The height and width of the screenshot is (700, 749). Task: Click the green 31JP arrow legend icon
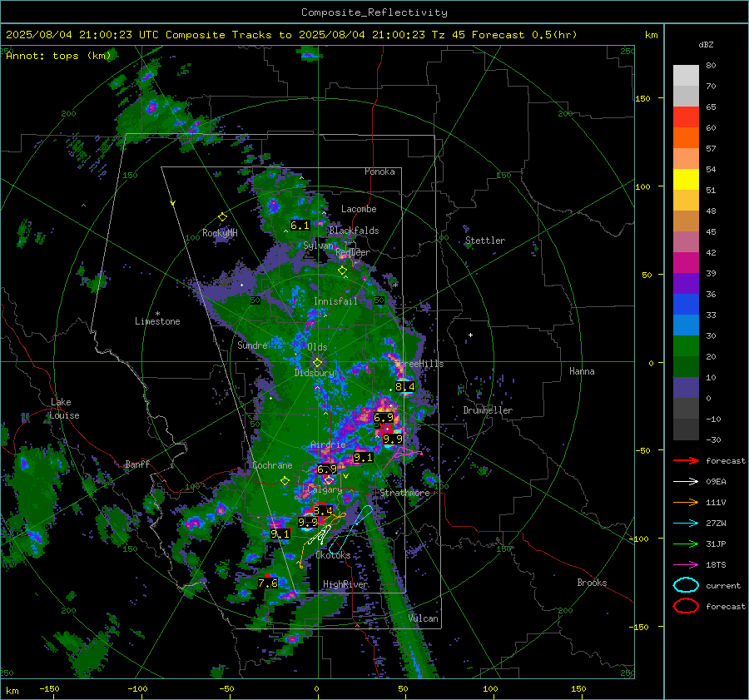pos(686,544)
